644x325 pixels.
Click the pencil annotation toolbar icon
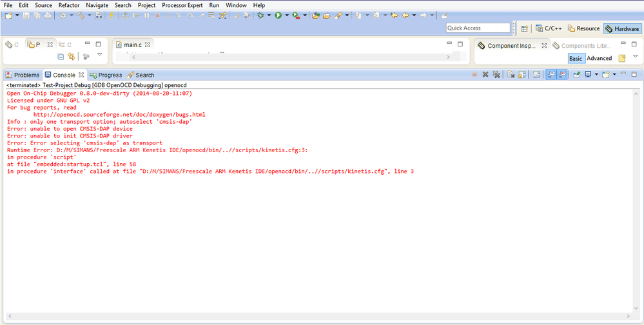pyautogui.click(x=338, y=15)
